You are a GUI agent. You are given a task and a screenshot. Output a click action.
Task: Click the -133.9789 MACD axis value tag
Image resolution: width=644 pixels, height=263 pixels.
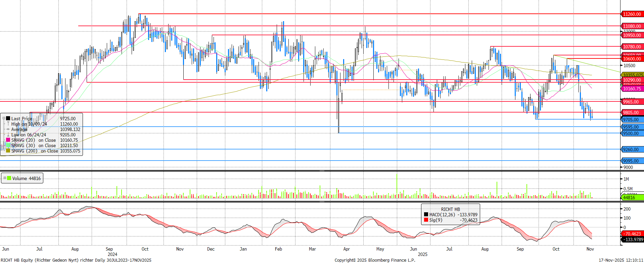pyautogui.click(x=633, y=239)
